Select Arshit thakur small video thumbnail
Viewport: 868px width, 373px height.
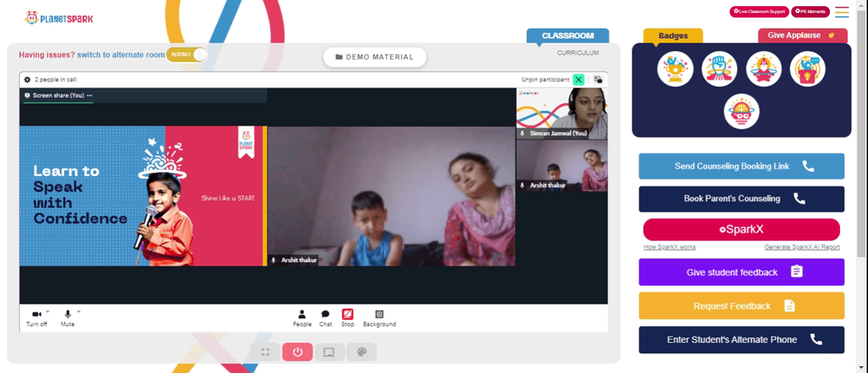point(562,166)
